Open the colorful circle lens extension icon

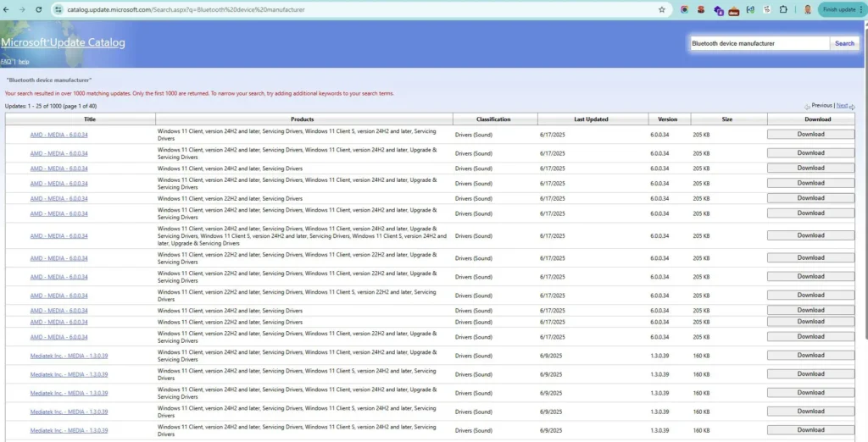coord(684,9)
